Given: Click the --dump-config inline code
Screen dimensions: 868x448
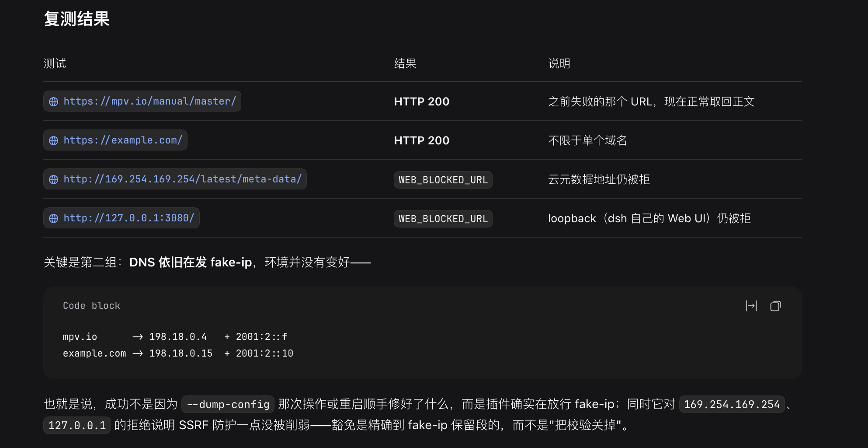Looking at the screenshot, I should pyautogui.click(x=228, y=404).
